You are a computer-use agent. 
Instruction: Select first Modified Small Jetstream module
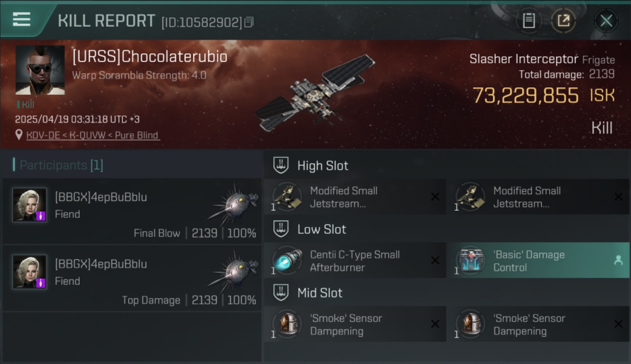355,197
